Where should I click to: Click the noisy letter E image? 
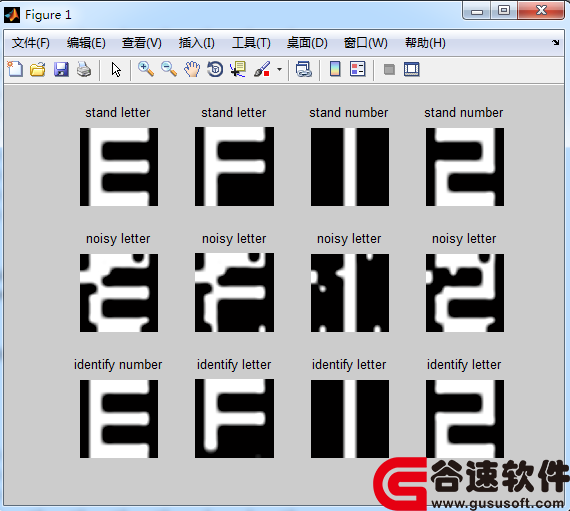click(x=119, y=293)
